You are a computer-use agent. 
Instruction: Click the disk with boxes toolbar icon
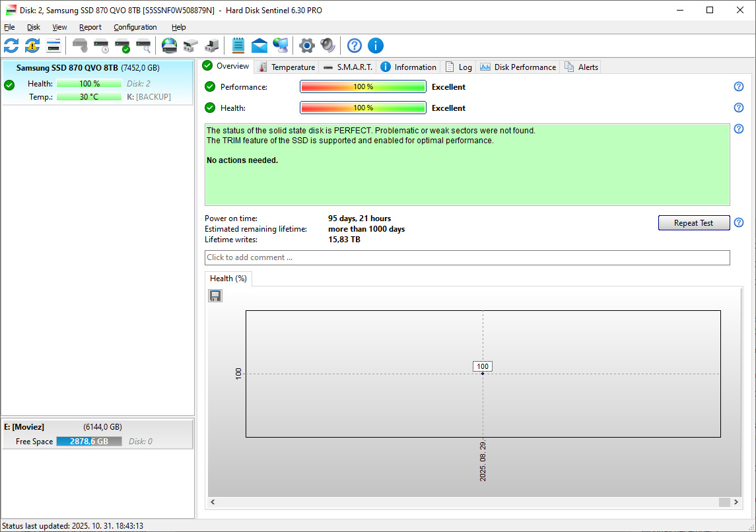point(190,46)
